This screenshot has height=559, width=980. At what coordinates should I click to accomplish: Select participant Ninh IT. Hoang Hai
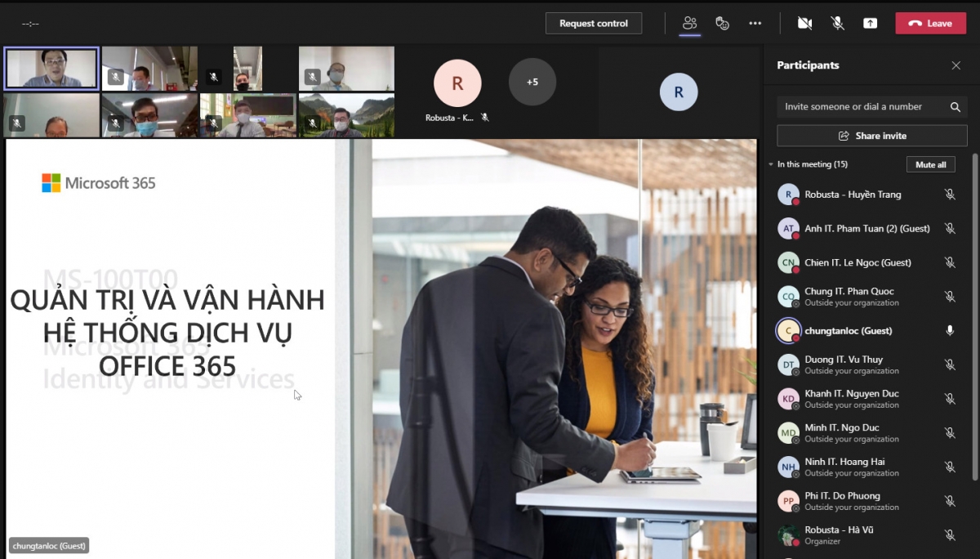844,462
